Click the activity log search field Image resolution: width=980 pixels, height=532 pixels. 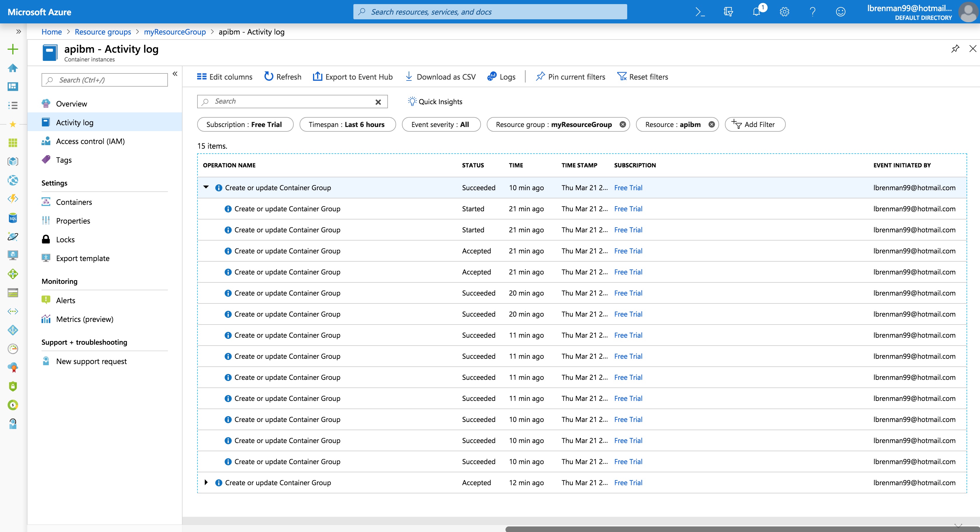click(x=292, y=101)
